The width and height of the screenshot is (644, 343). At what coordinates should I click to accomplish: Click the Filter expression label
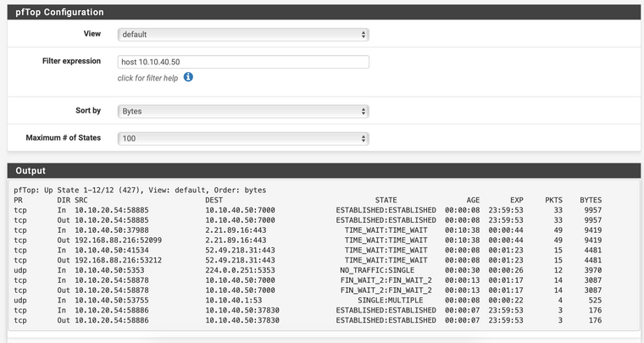point(71,61)
